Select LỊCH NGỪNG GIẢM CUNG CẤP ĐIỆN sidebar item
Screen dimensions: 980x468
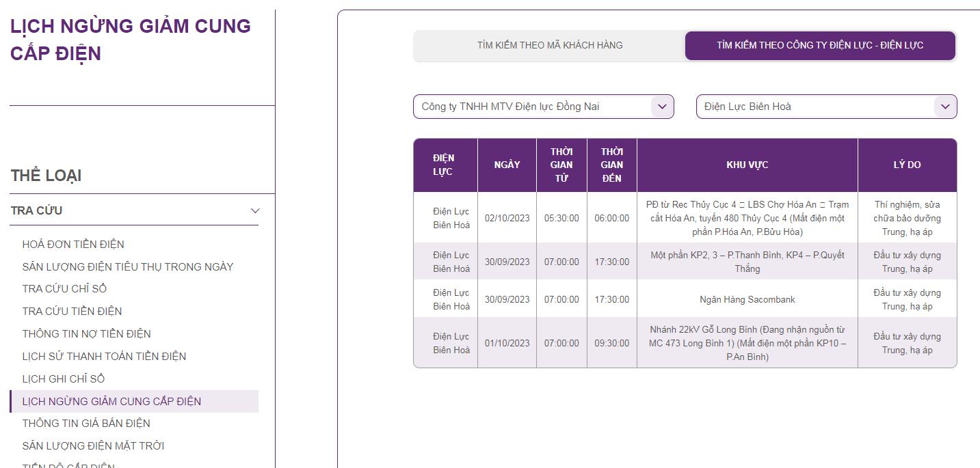111,402
